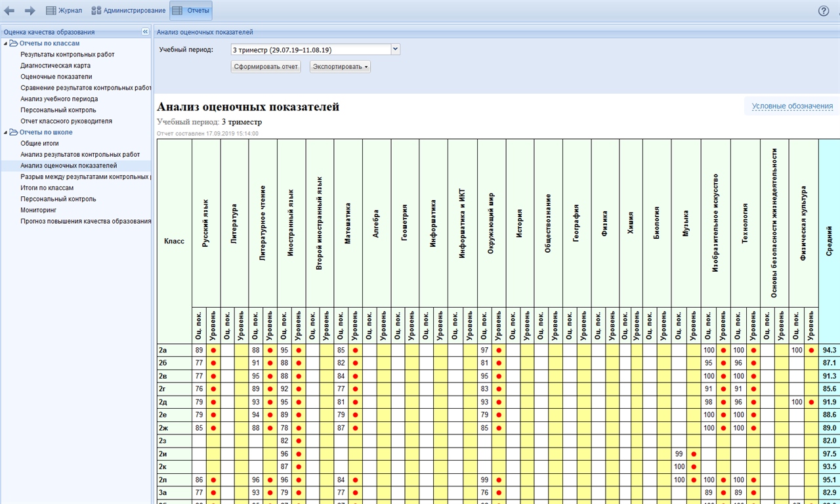Click the Класс column header
The width and height of the screenshot is (840, 504).
175,241
